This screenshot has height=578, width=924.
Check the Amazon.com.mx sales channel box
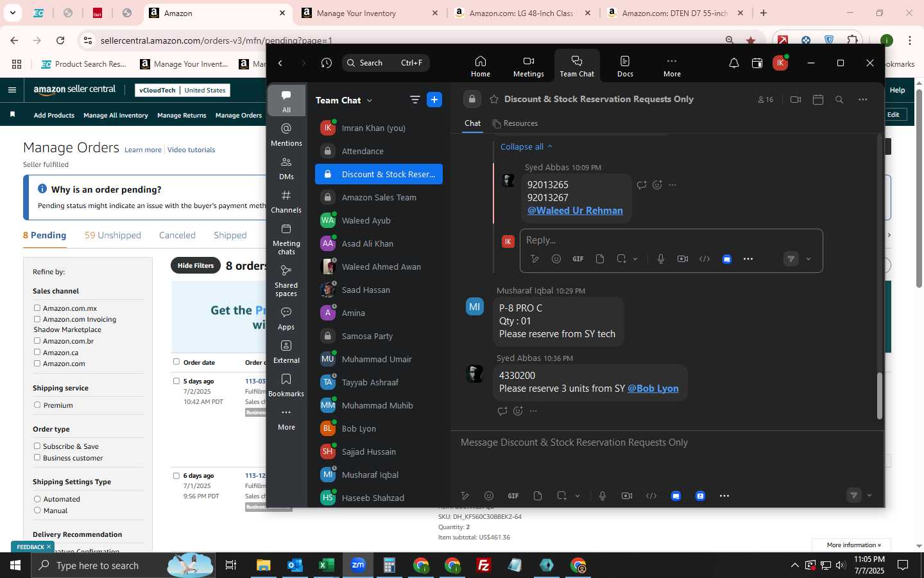[x=37, y=308]
